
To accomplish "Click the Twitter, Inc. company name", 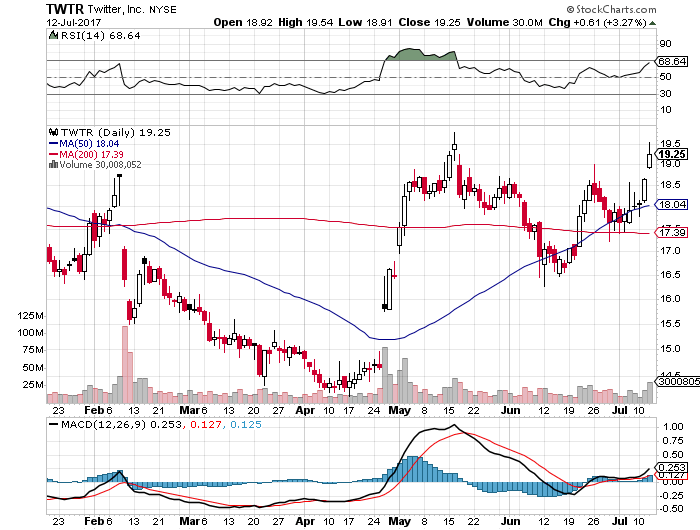I will (x=117, y=9).
